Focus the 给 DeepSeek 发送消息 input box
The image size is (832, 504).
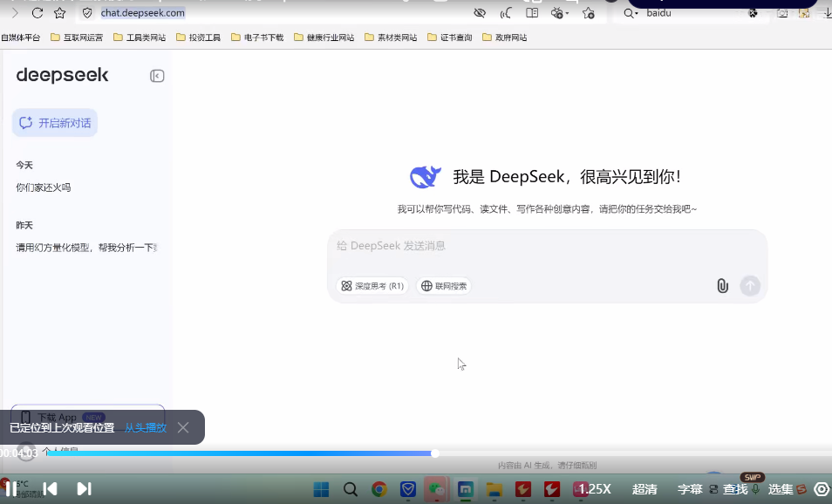pos(547,246)
